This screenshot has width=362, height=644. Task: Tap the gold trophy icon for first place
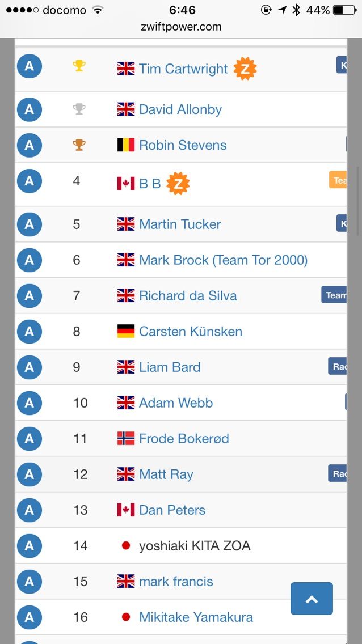(x=79, y=66)
